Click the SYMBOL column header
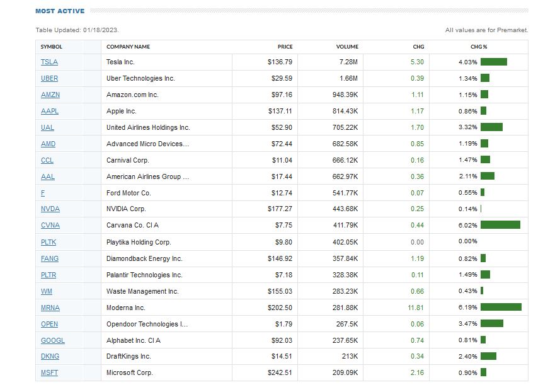 [x=52, y=47]
